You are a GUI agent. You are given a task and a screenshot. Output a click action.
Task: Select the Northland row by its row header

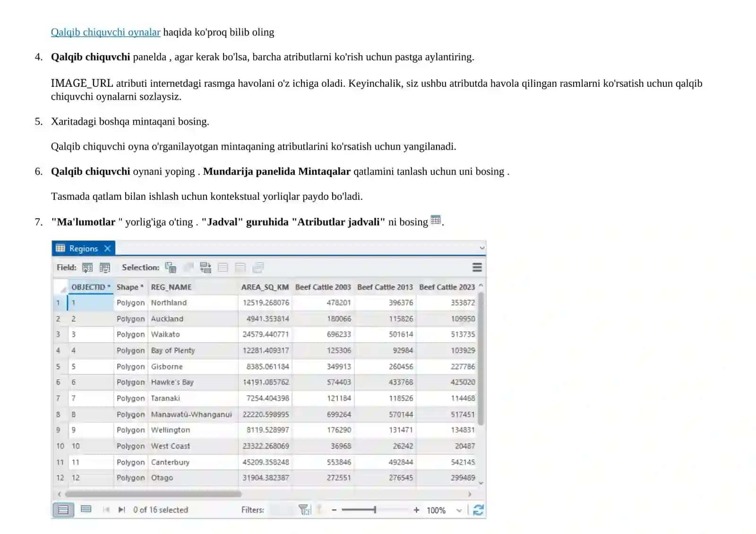[x=60, y=303]
